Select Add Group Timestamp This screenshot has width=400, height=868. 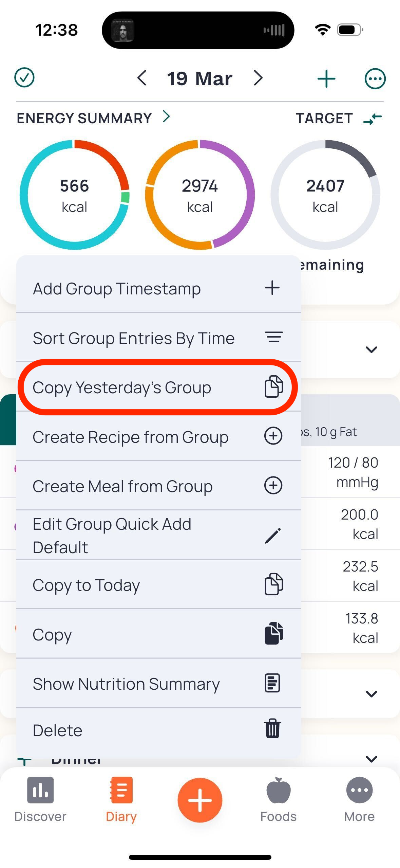tap(158, 288)
